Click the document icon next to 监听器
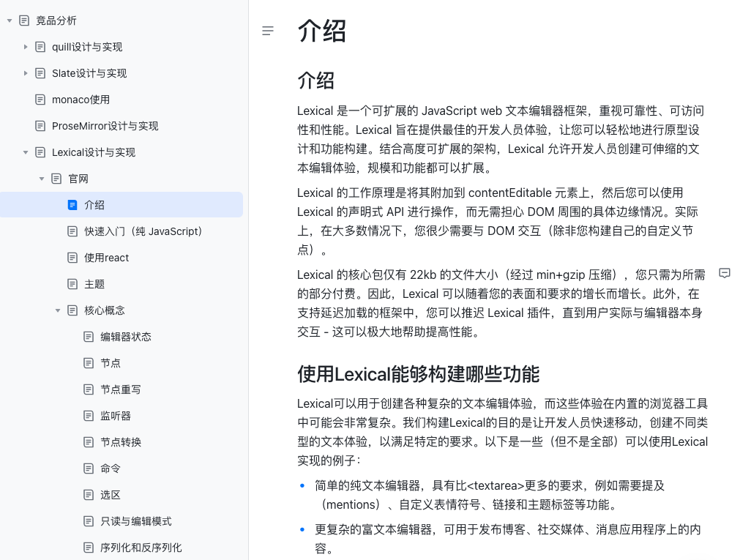This screenshot has height=560, width=740. coord(89,416)
